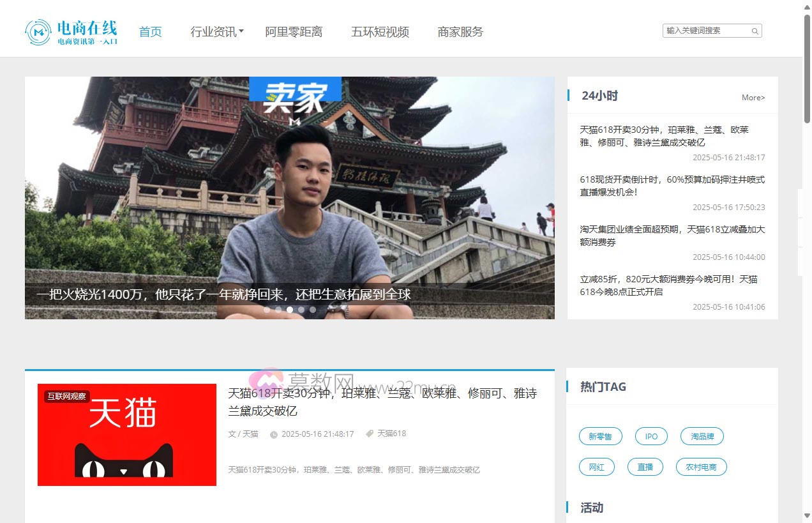Click the clock icon beside article date
The height and width of the screenshot is (523, 812).
pyautogui.click(x=274, y=434)
